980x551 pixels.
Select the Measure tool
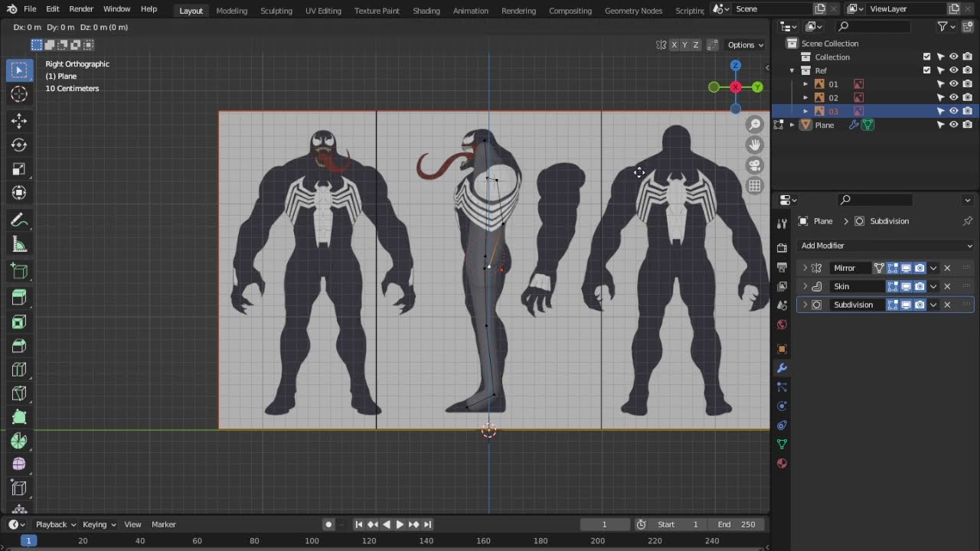[x=19, y=245]
